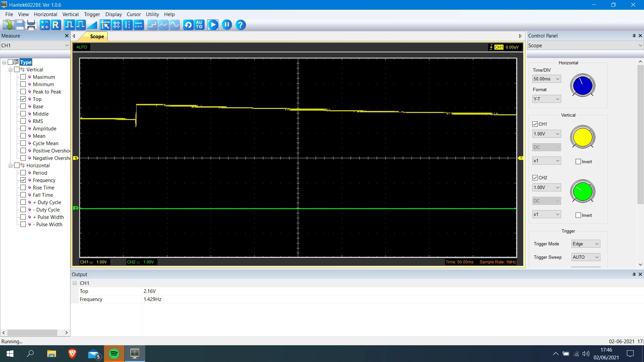Open the Utility menu
The width and height of the screenshot is (644, 362).
pyautogui.click(x=152, y=14)
